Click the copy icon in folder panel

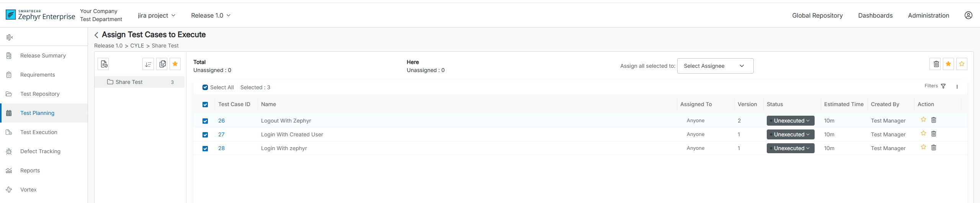point(162,64)
